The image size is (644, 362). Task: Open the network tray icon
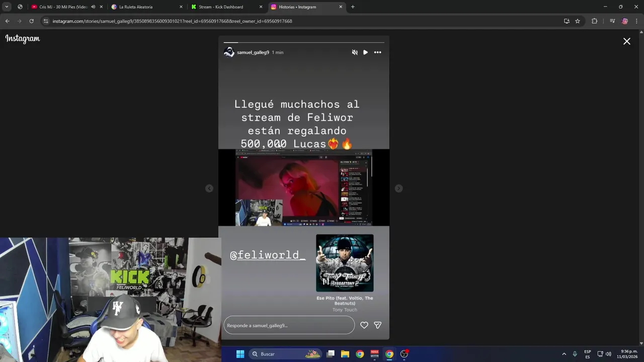(600, 354)
